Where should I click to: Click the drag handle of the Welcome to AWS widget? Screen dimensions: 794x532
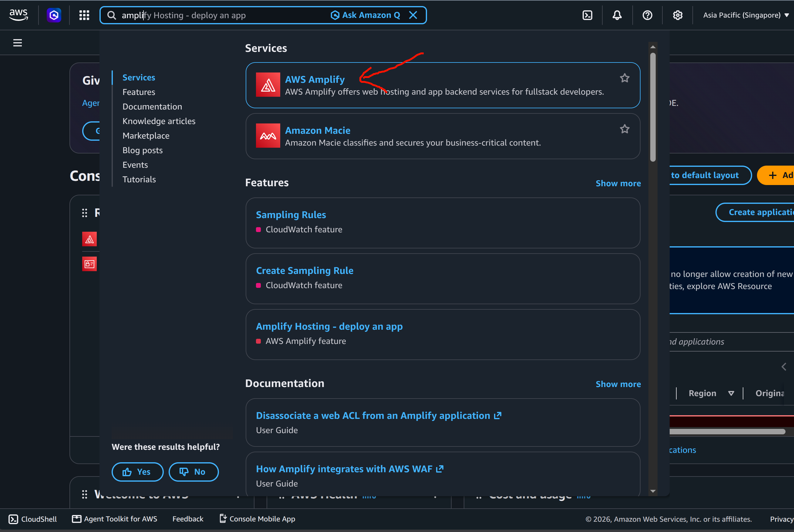[84, 494]
